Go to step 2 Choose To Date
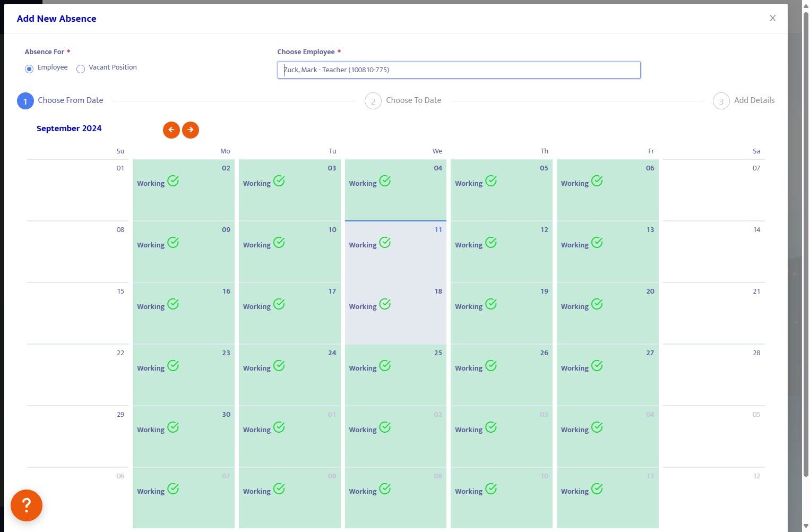810x532 pixels. tap(373, 101)
